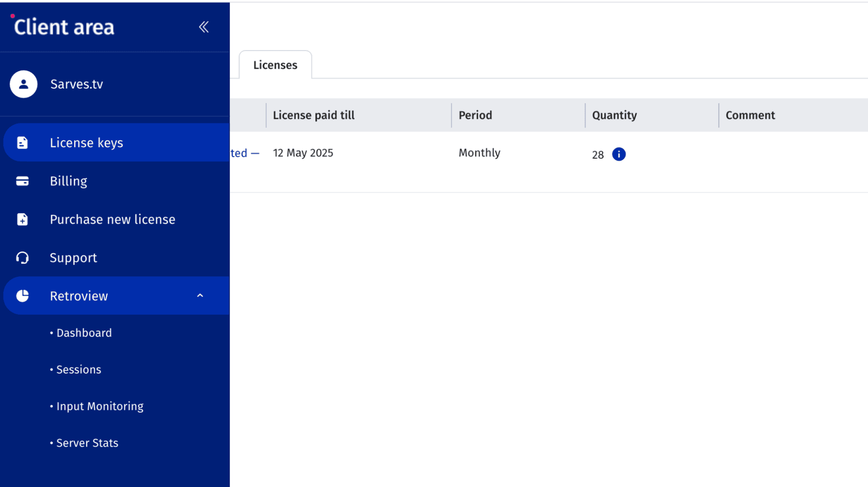Open Dashboard under Retroview
This screenshot has height=487, width=868.
click(84, 333)
